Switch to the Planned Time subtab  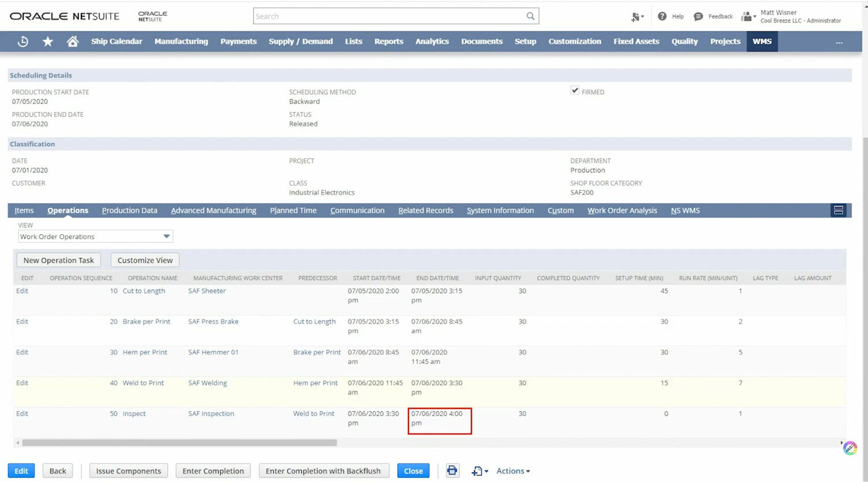pyautogui.click(x=293, y=211)
